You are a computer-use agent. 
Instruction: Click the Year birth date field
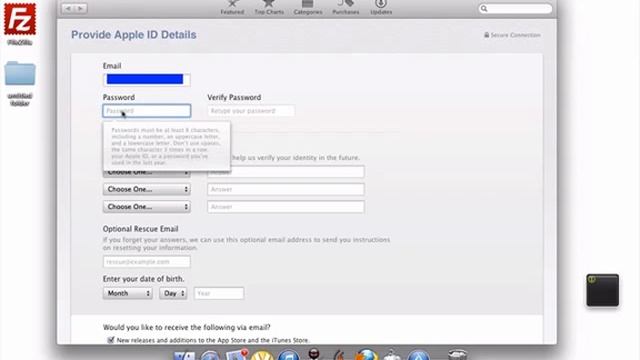(219, 293)
